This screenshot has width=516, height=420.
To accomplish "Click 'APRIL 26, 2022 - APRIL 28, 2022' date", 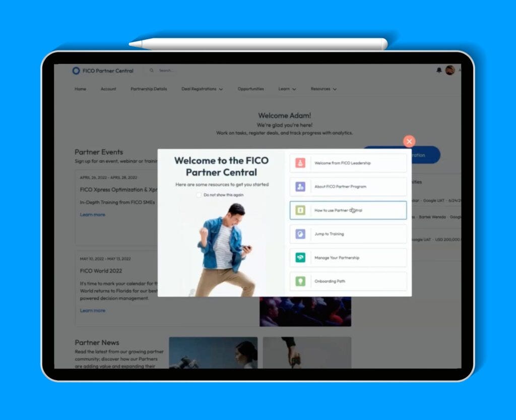I will [x=108, y=177].
